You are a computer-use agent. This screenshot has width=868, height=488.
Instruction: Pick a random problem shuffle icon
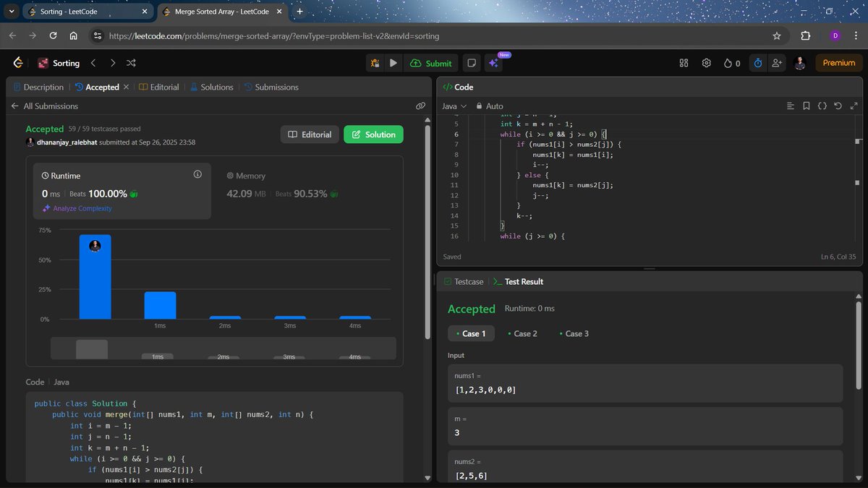132,63
